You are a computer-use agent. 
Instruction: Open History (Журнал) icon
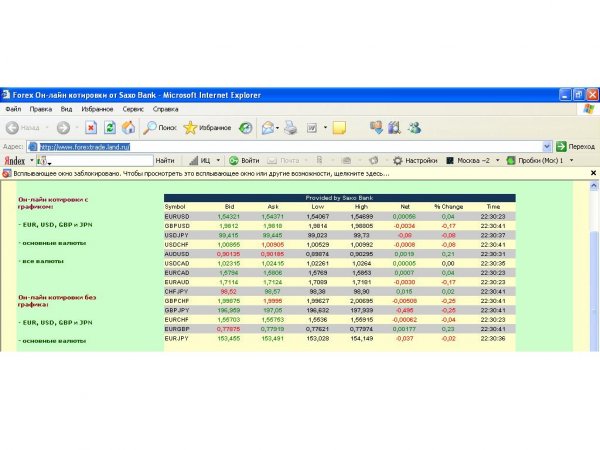coord(245,128)
